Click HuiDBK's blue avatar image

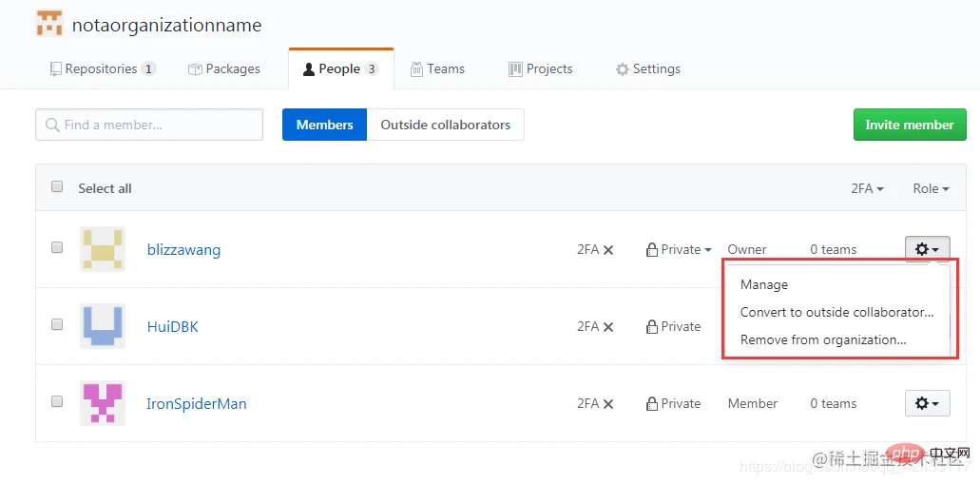(x=103, y=326)
